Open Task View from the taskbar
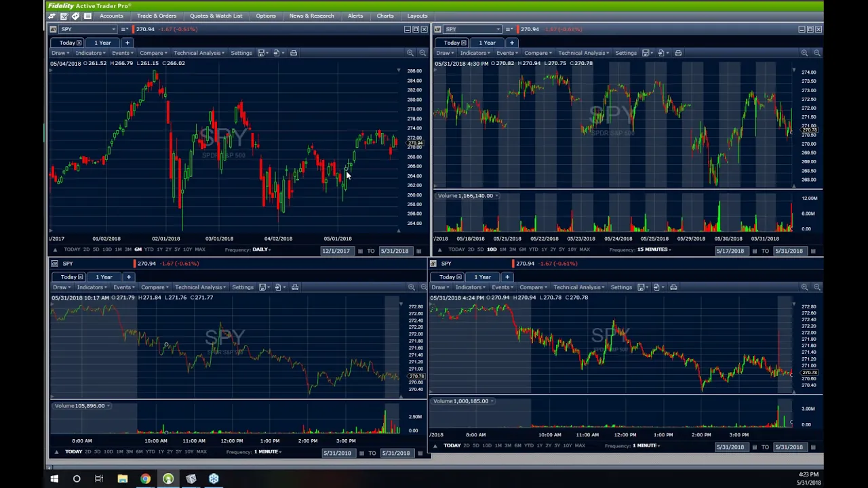The height and width of the screenshot is (488, 868). 99,479
